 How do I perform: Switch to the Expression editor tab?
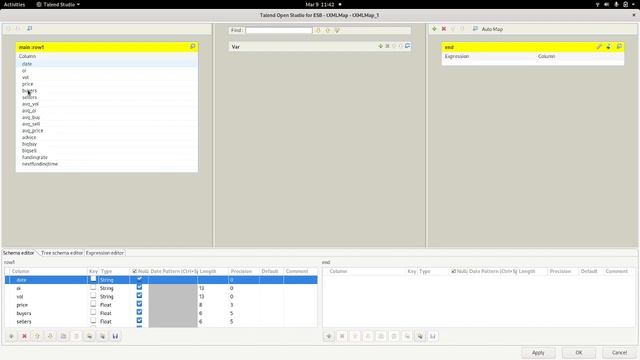coord(104,253)
